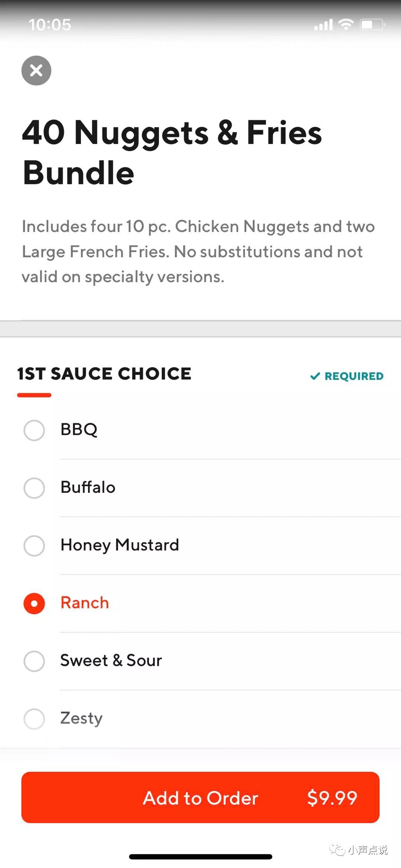Image resolution: width=401 pixels, height=868 pixels.
Task: Tap the Wi-Fi status icon
Action: point(346,24)
